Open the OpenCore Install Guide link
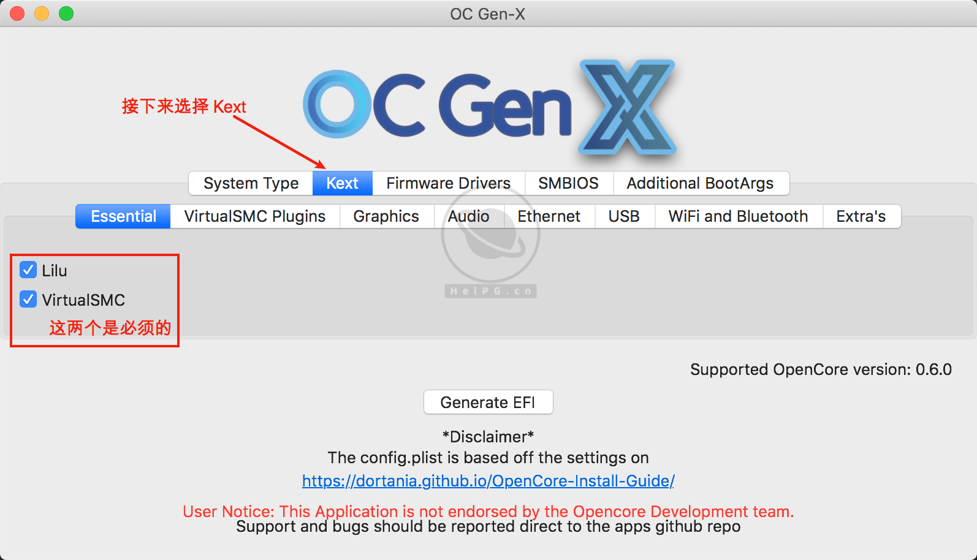The width and height of the screenshot is (977, 560). (x=488, y=481)
